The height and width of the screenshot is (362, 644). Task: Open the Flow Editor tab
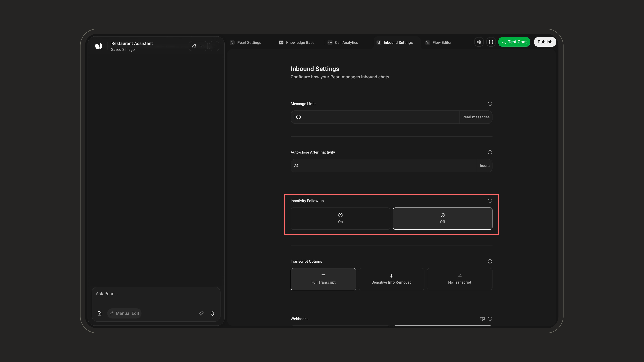[x=439, y=42]
